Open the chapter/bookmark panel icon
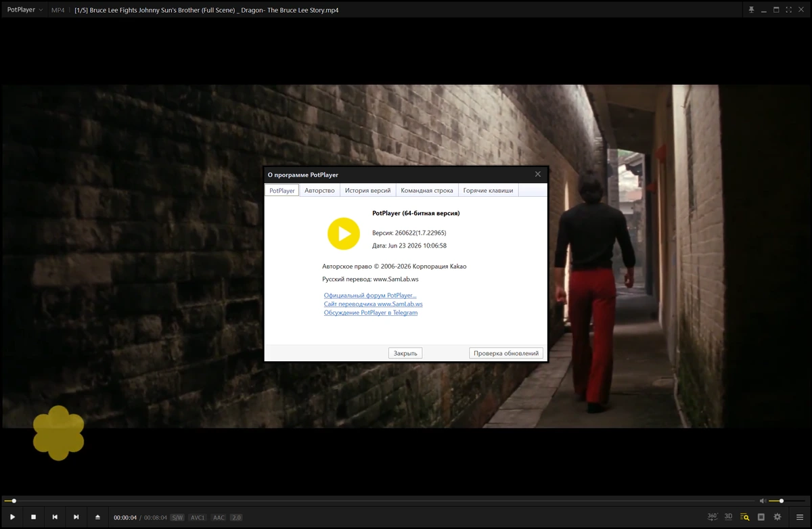Screen dimensions: 812x529 761,517
